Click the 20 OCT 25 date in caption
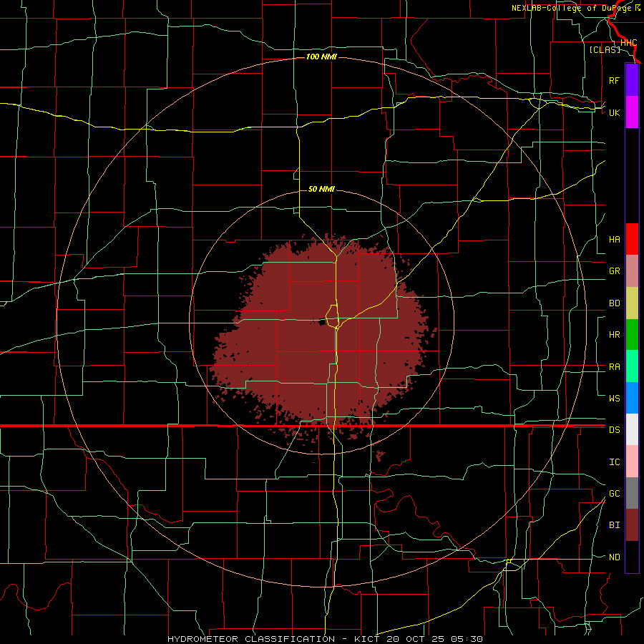The image size is (644, 644). tap(416, 639)
